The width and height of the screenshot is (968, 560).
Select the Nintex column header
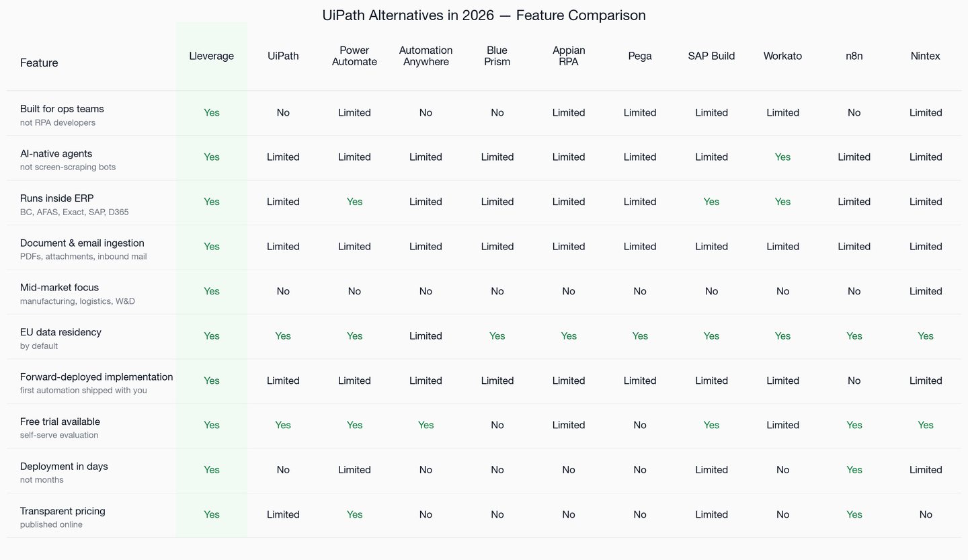926,56
